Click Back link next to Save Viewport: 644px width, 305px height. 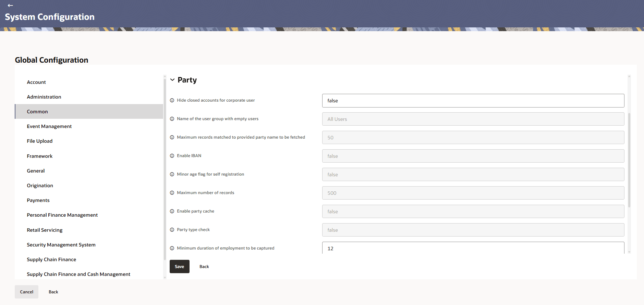pyautogui.click(x=204, y=267)
